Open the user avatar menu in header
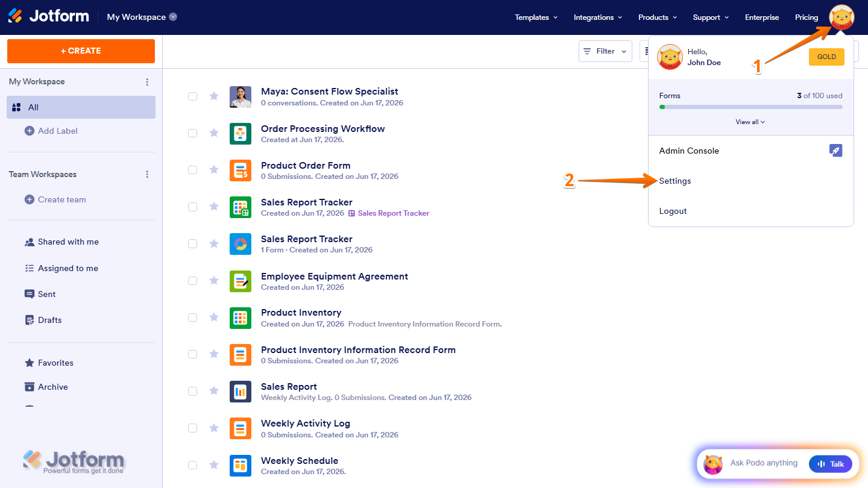Screen dimensions: 868x488 [x=841, y=17]
